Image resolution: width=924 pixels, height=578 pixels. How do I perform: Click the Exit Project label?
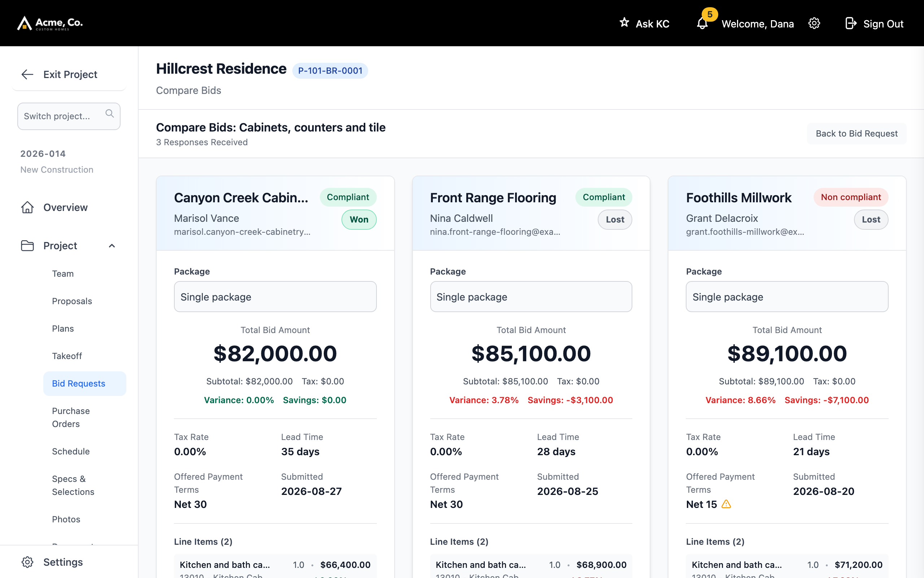click(70, 74)
